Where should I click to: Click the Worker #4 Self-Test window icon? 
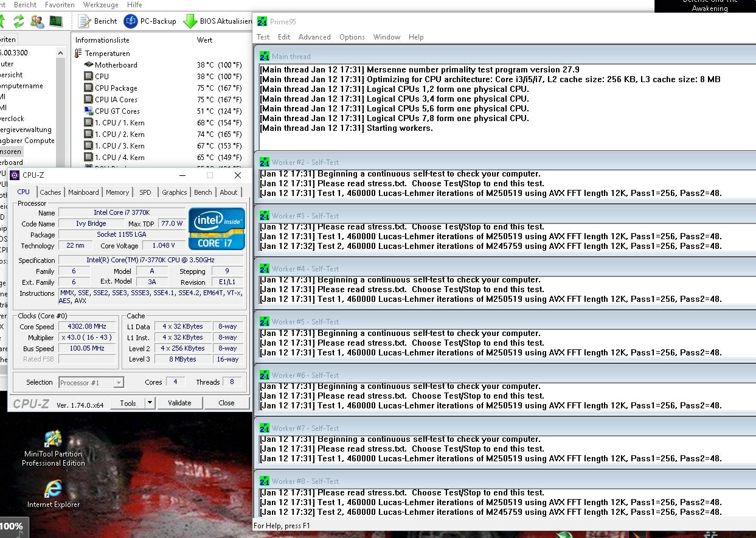click(x=265, y=269)
